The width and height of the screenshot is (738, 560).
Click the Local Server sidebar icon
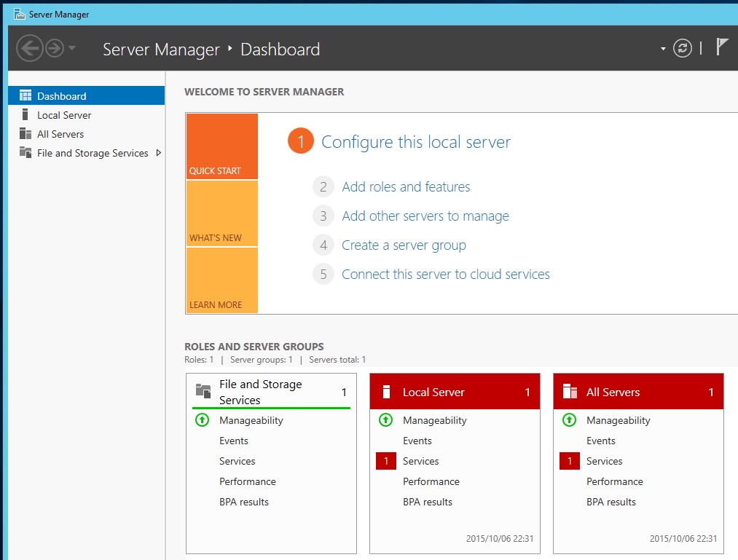pyautogui.click(x=25, y=114)
